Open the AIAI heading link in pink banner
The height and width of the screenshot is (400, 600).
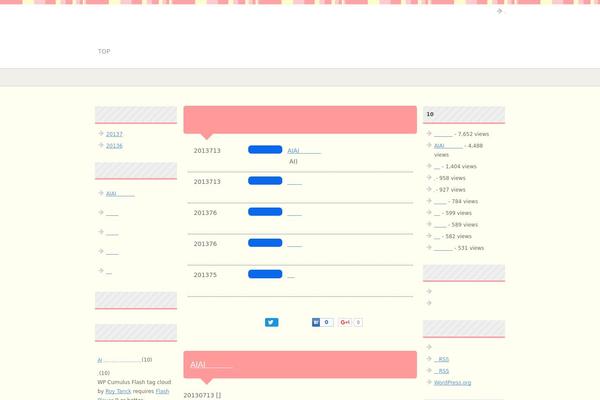211,365
